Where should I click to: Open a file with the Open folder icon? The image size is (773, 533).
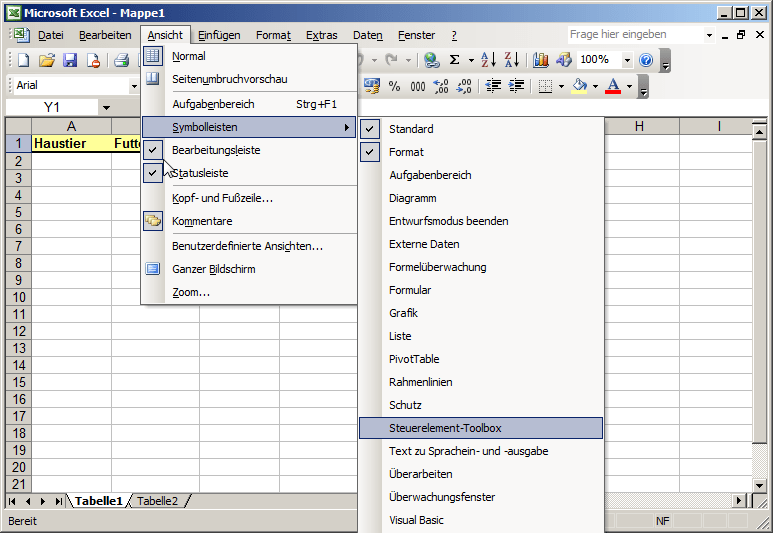pyautogui.click(x=47, y=60)
